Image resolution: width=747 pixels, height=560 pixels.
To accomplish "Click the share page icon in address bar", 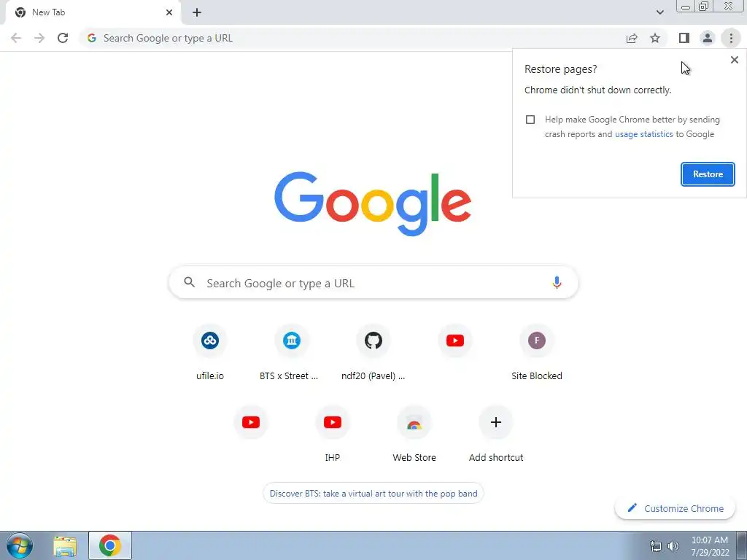I will pos(632,38).
